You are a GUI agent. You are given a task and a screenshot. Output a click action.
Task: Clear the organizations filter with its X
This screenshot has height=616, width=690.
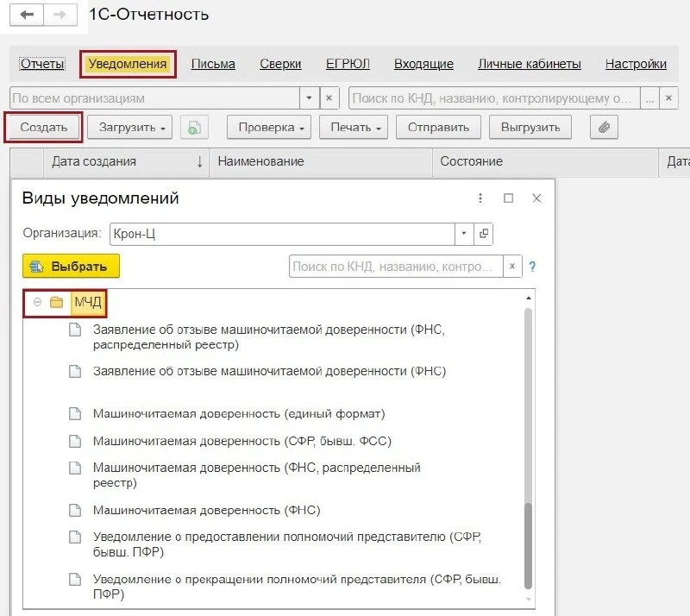click(x=329, y=98)
